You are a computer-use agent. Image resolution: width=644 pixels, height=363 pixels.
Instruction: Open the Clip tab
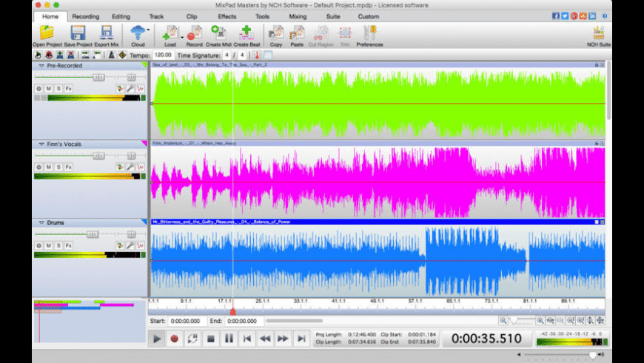point(192,16)
